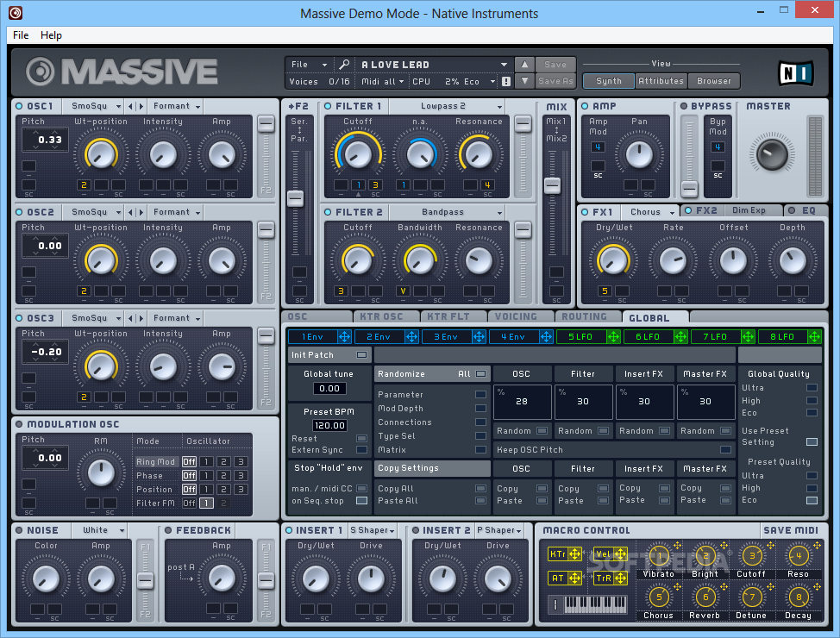
Task: Open A LOVE LEAD preset dropdown
Action: 433,65
